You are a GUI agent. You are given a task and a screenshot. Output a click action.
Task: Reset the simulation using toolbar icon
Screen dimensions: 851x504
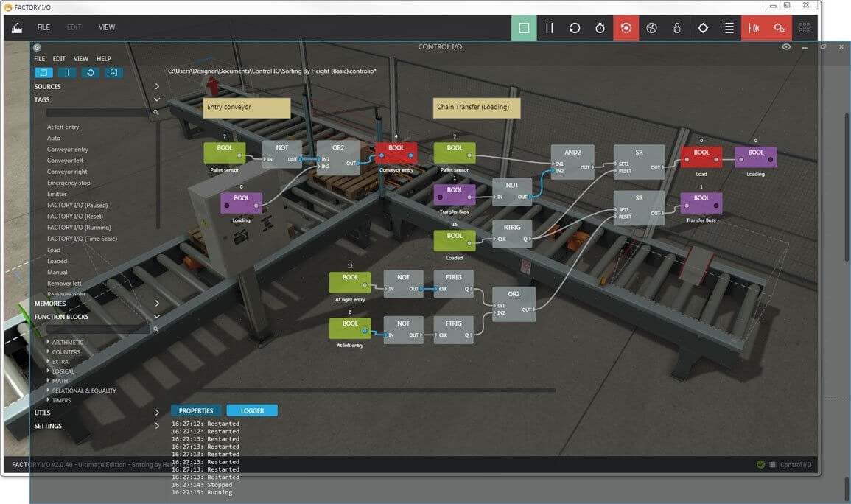coord(574,27)
